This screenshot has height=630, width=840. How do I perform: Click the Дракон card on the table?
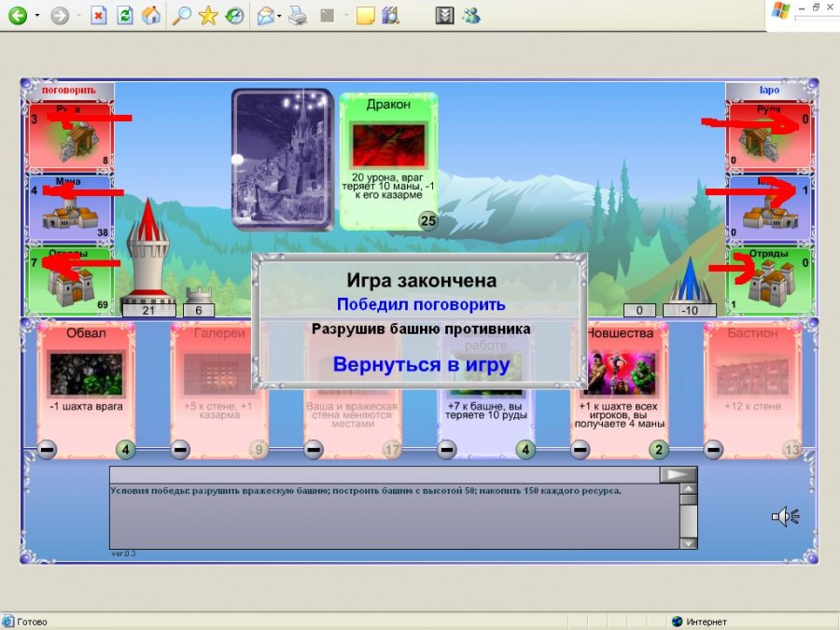tap(388, 159)
